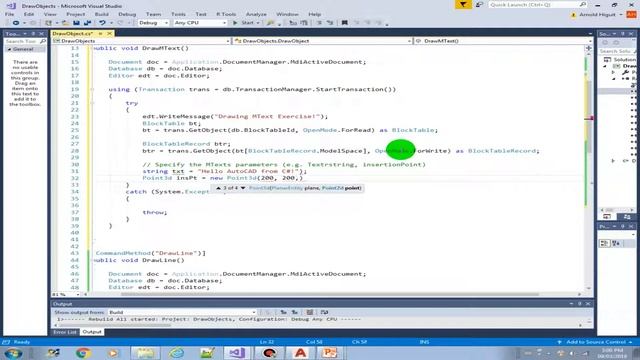Click the New Project toolbar icon
Screen dimensions: 640x360
(x=48, y=23)
